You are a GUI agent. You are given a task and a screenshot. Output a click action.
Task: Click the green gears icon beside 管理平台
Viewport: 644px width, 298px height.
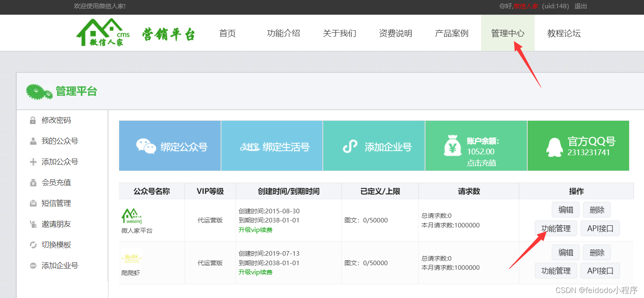click(39, 91)
